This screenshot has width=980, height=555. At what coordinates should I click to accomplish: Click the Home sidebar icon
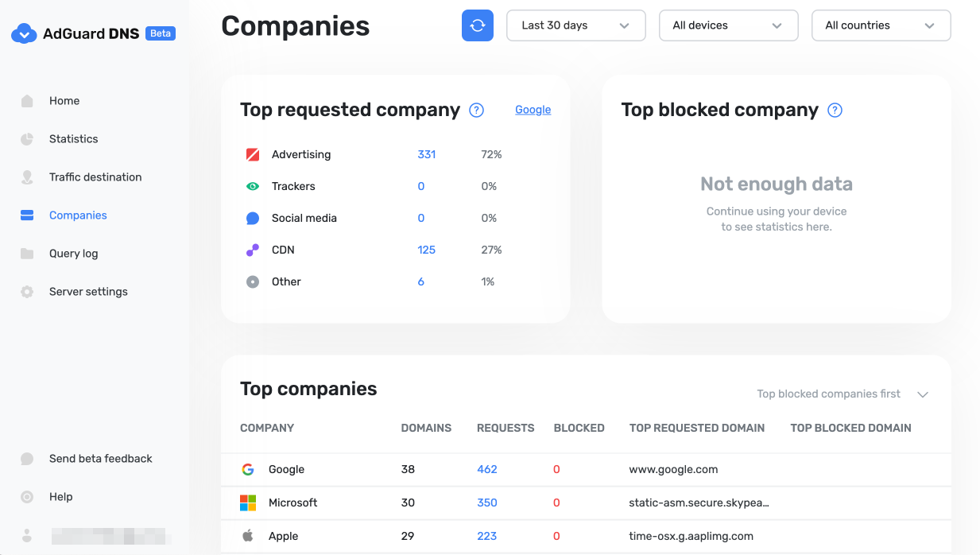coord(27,101)
